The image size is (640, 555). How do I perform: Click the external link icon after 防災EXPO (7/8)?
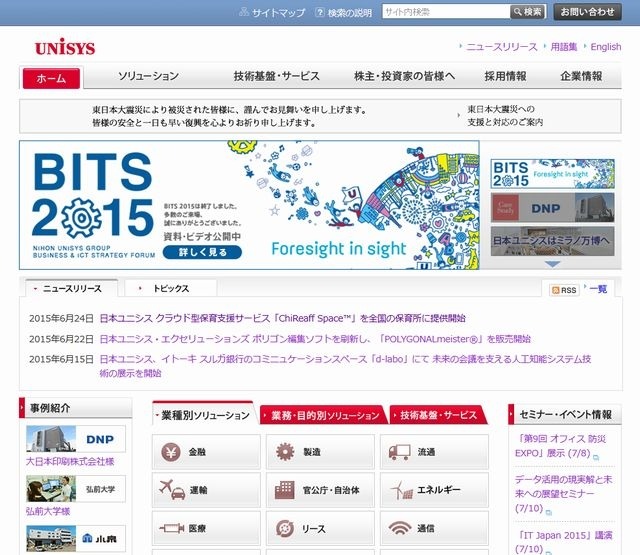596,457
